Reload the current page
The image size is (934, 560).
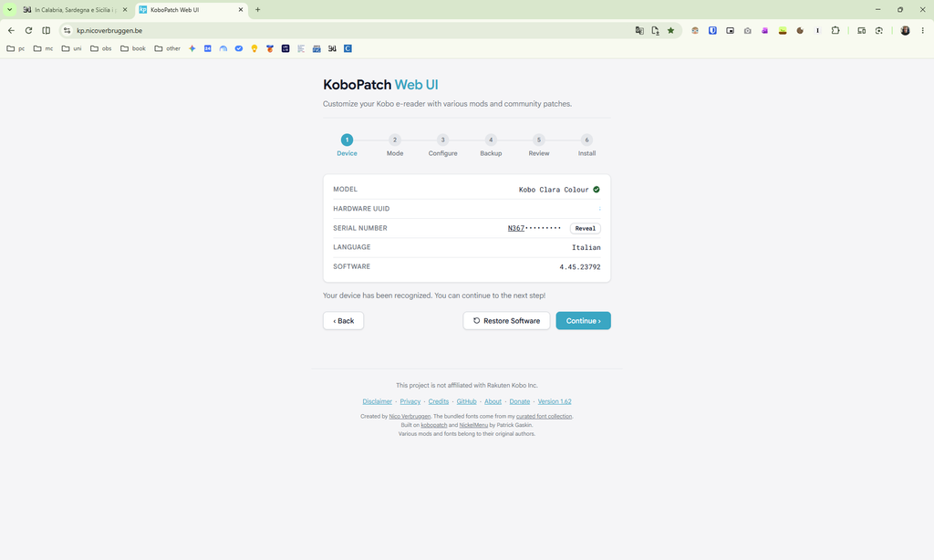[28, 30]
